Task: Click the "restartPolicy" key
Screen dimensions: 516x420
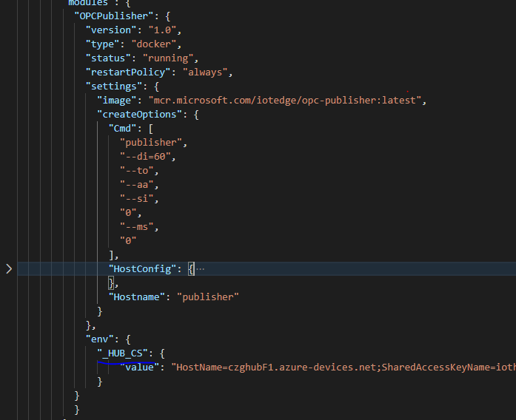Action: click(x=128, y=72)
